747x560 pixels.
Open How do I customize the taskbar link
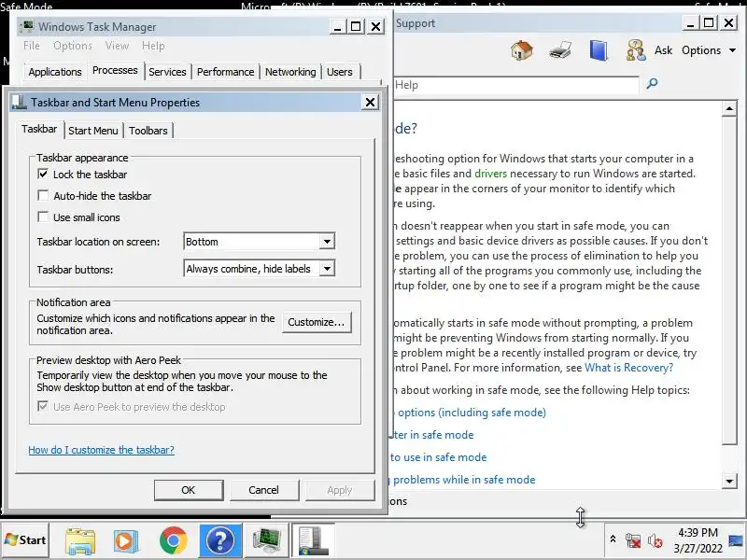pos(101,450)
